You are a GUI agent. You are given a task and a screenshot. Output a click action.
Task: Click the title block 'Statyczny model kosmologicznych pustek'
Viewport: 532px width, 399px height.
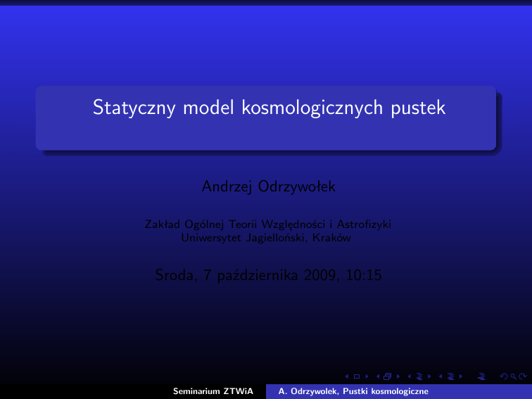pyautogui.click(x=266, y=109)
